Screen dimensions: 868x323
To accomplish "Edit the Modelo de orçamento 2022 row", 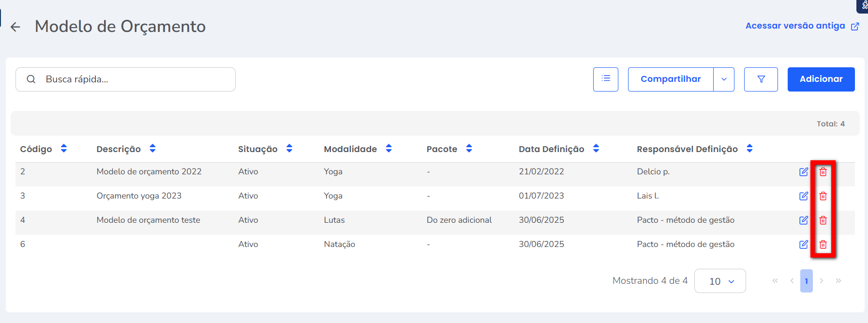I will 803,172.
